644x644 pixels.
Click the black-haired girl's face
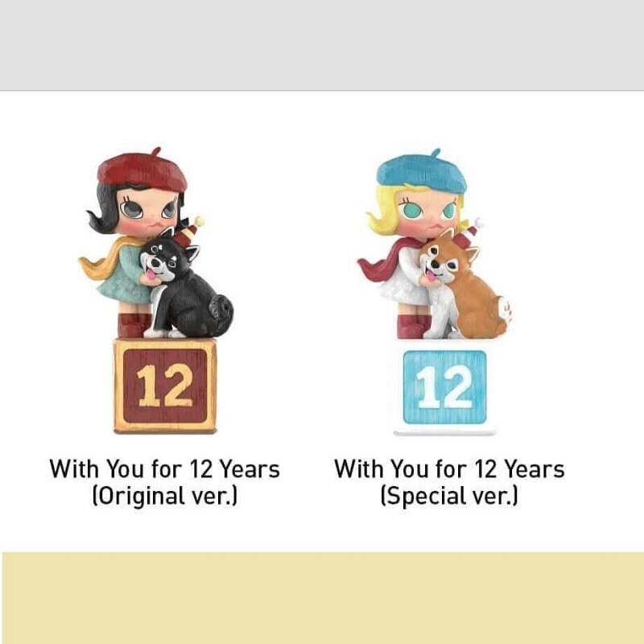coord(148,212)
